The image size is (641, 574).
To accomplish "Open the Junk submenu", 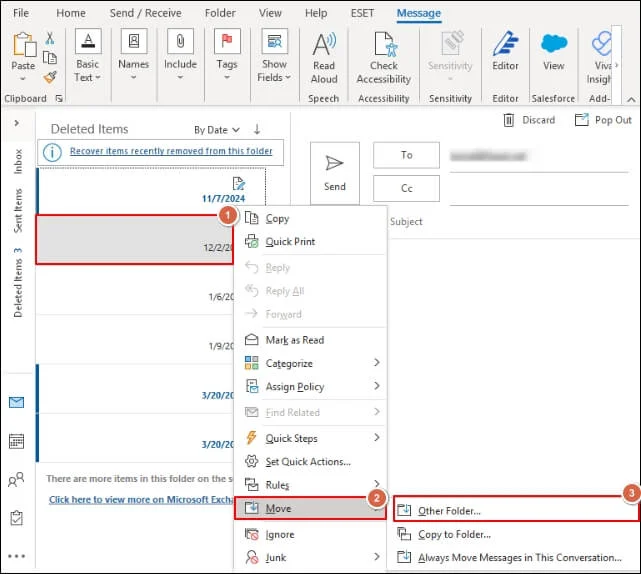I will pyautogui.click(x=311, y=557).
